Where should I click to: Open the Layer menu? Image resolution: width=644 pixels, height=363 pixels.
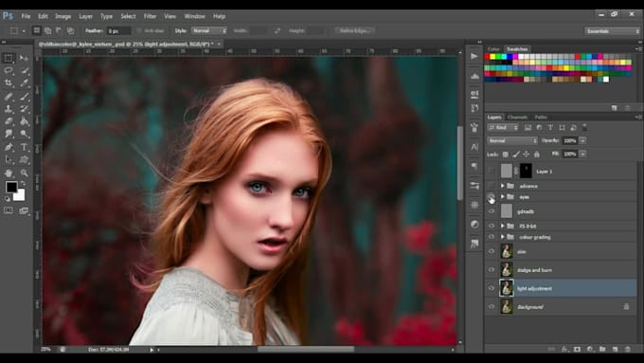click(x=85, y=16)
